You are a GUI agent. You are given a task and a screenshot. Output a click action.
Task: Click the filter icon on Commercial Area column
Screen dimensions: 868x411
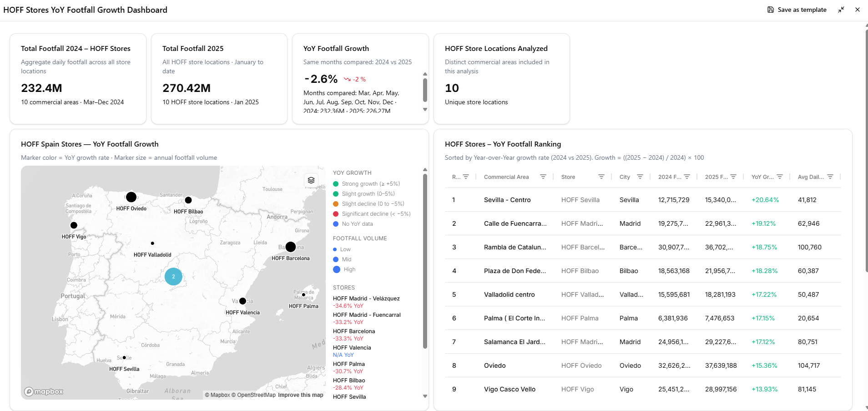(544, 177)
